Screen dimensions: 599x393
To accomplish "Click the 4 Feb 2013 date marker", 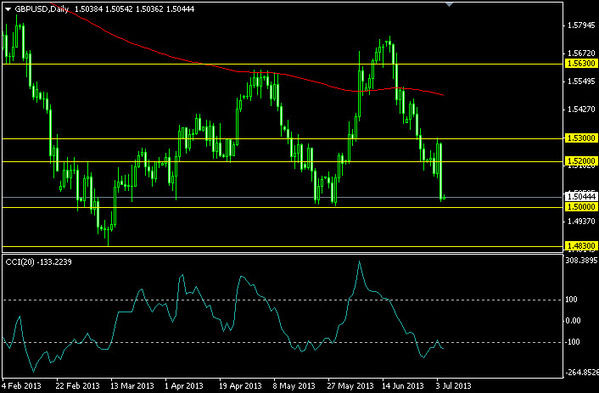I will pos(22,386).
